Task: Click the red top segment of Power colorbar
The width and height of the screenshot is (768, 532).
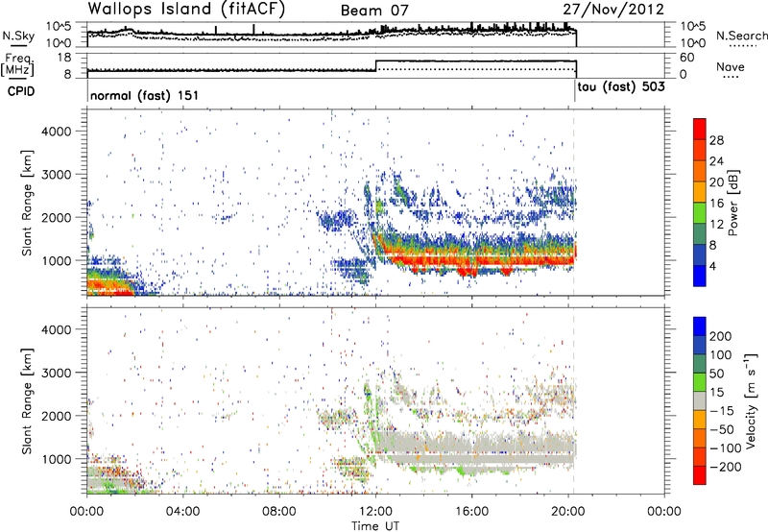Action: (x=700, y=128)
